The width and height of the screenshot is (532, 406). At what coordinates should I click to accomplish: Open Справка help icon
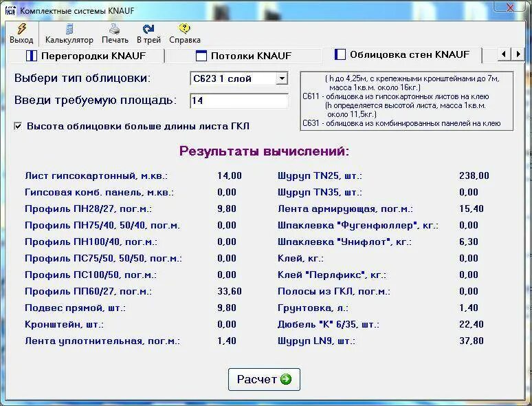tap(185, 28)
